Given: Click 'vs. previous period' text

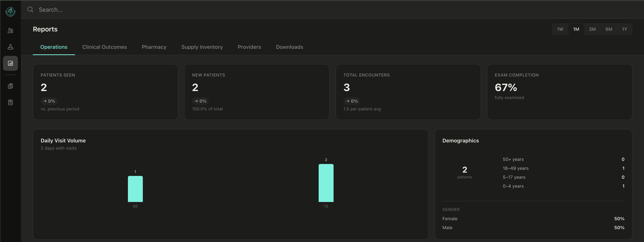Looking at the screenshot, I should (x=60, y=109).
